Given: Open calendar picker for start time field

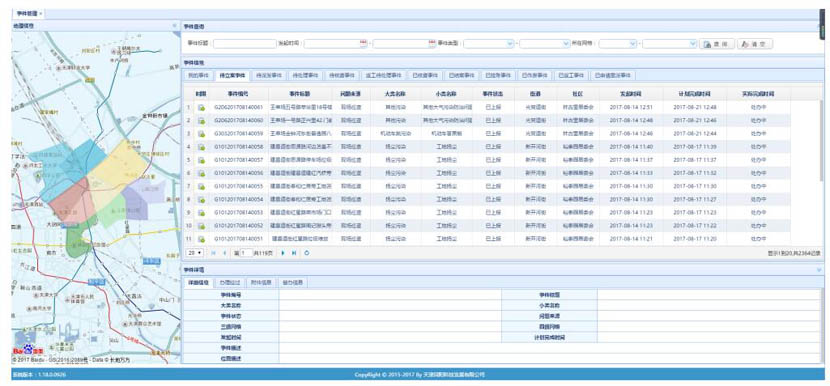Looking at the screenshot, I should 364,43.
